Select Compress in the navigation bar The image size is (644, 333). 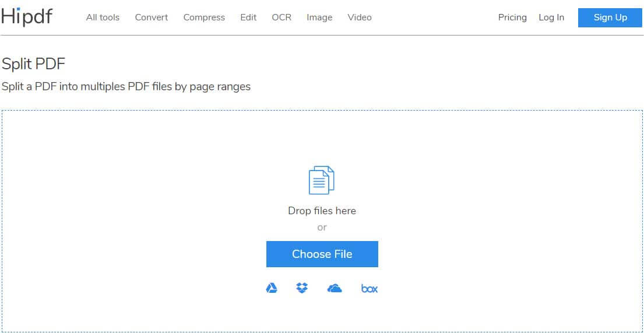coord(204,17)
